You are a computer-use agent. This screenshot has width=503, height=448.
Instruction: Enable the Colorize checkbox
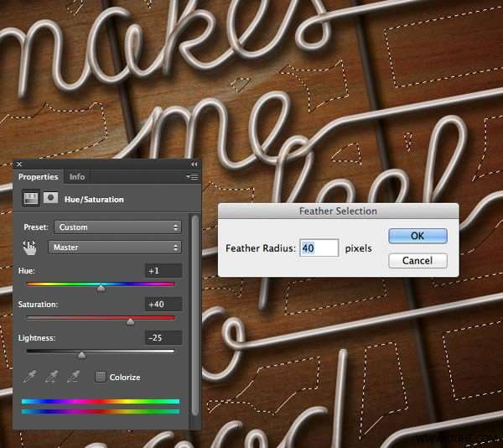coord(100,377)
